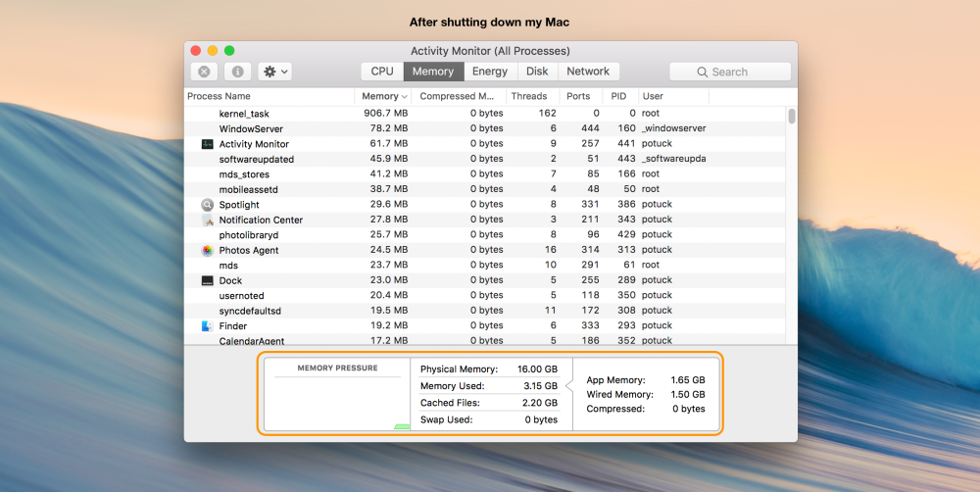
Task: Click Swap Used 0 bytes value
Action: click(541, 419)
